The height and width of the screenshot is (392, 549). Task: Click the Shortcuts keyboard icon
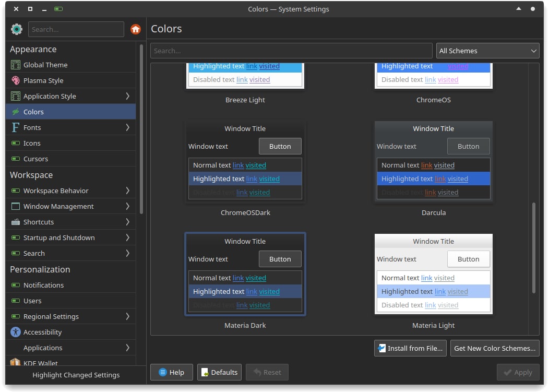[x=16, y=222]
